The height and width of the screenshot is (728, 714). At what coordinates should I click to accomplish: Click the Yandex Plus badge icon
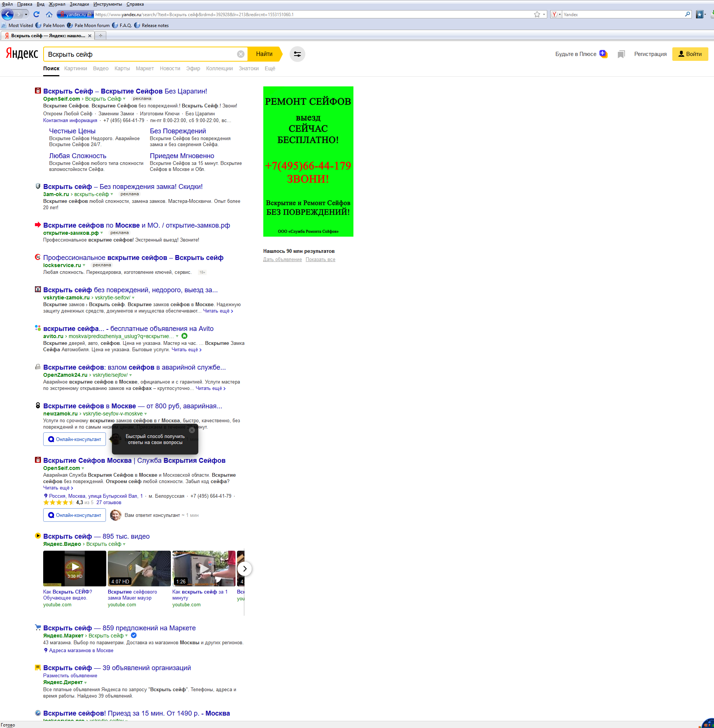(x=603, y=54)
